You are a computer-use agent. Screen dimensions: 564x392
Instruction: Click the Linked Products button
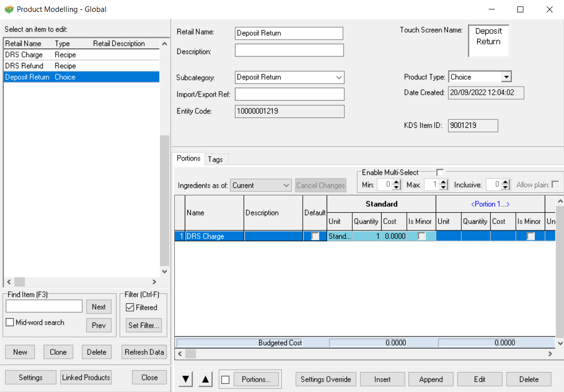(x=86, y=378)
